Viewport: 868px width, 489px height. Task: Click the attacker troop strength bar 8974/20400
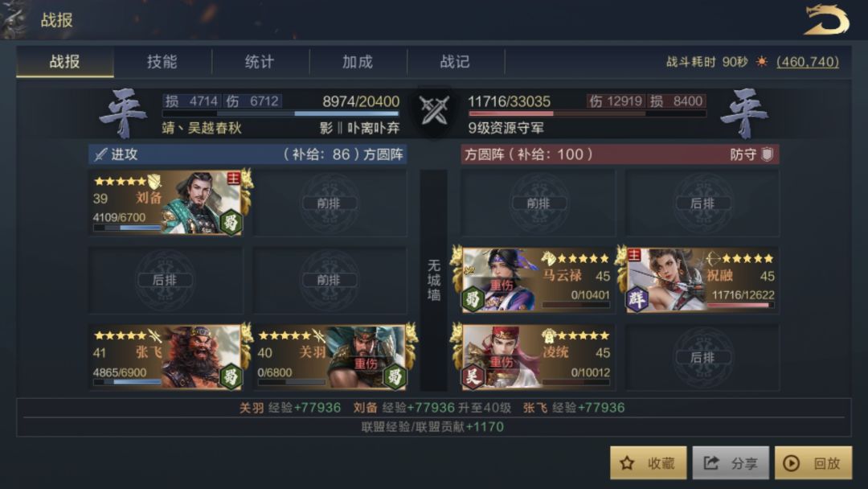coord(280,113)
